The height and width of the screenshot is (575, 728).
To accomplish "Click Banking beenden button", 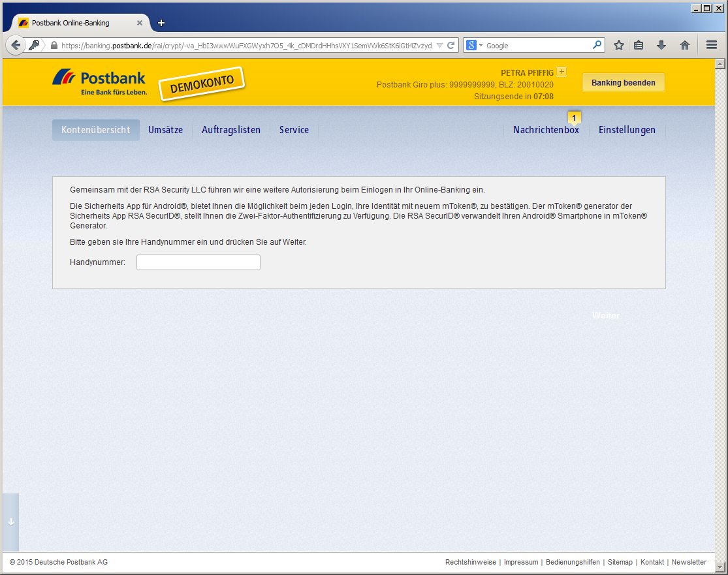I will point(623,83).
